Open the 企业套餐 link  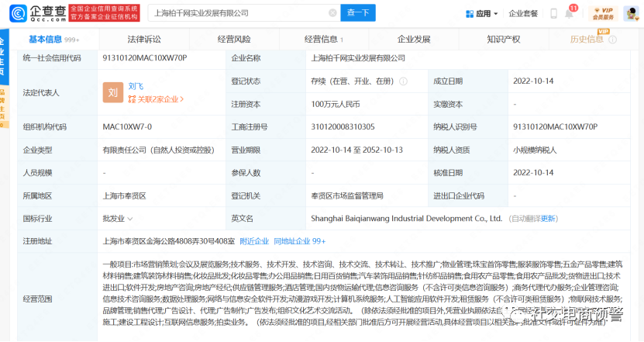pos(523,13)
